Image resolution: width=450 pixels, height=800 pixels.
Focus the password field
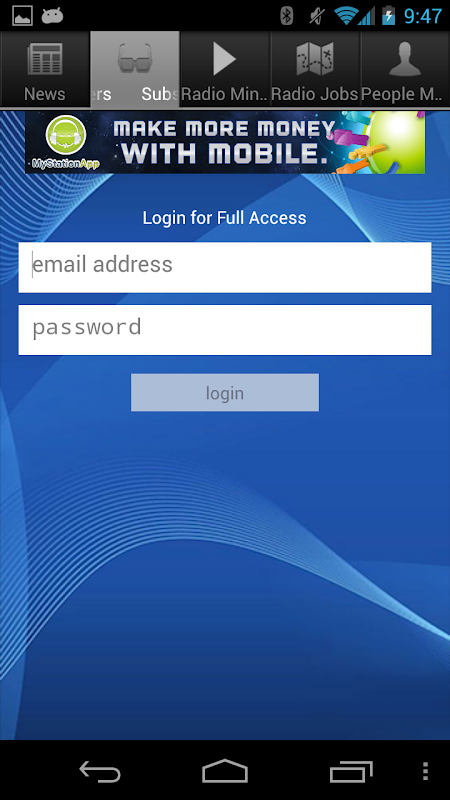tap(225, 330)
